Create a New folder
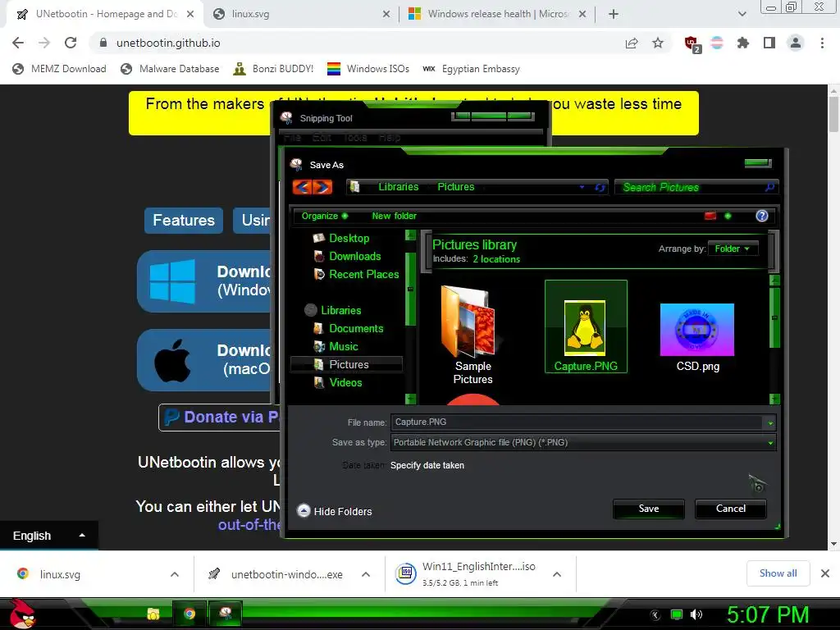 (x=394, y=216)
